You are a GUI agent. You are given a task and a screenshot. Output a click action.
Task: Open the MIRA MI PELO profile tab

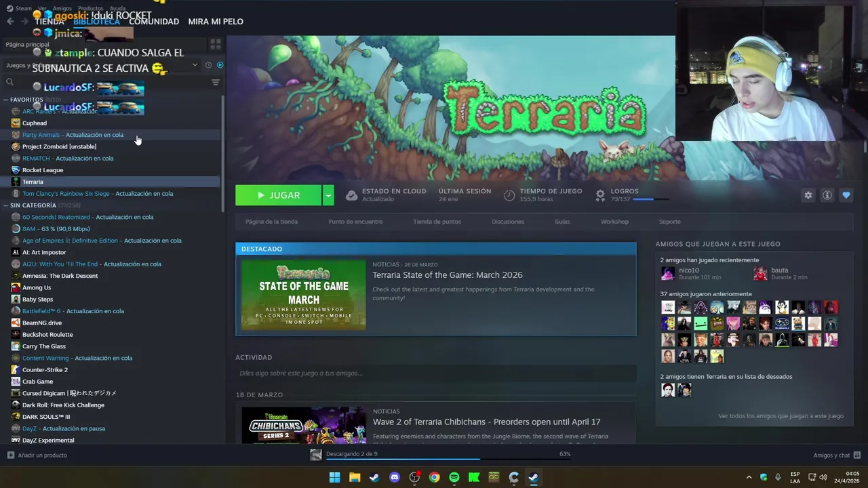216,22
